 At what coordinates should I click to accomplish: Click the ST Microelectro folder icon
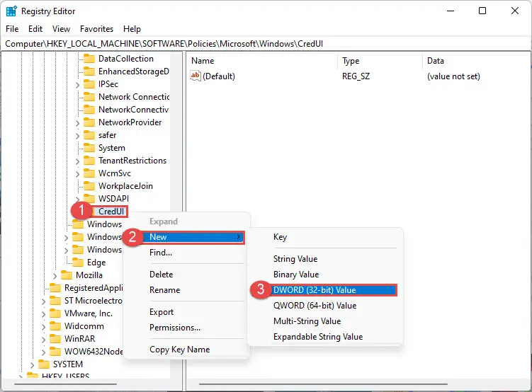(x=55, y=301)
